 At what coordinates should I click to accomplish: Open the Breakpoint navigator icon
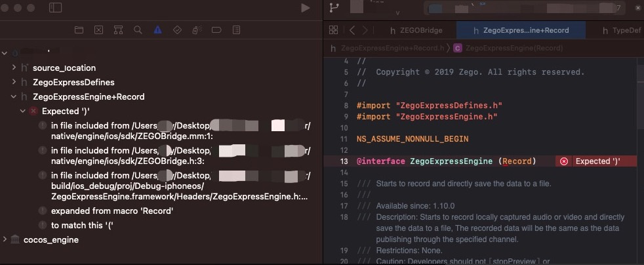click(216, 30)
